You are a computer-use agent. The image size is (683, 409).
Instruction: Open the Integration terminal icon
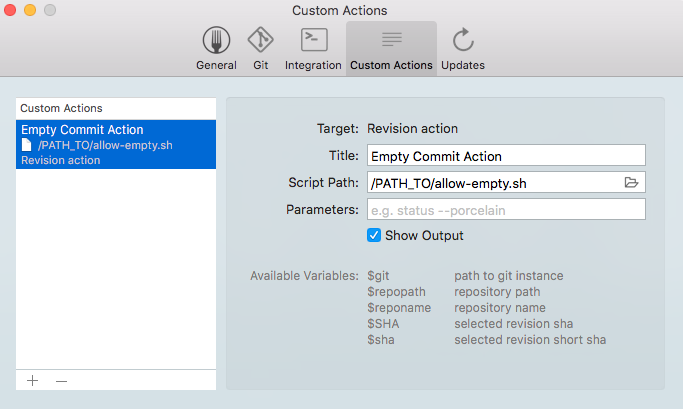point(314,40)
